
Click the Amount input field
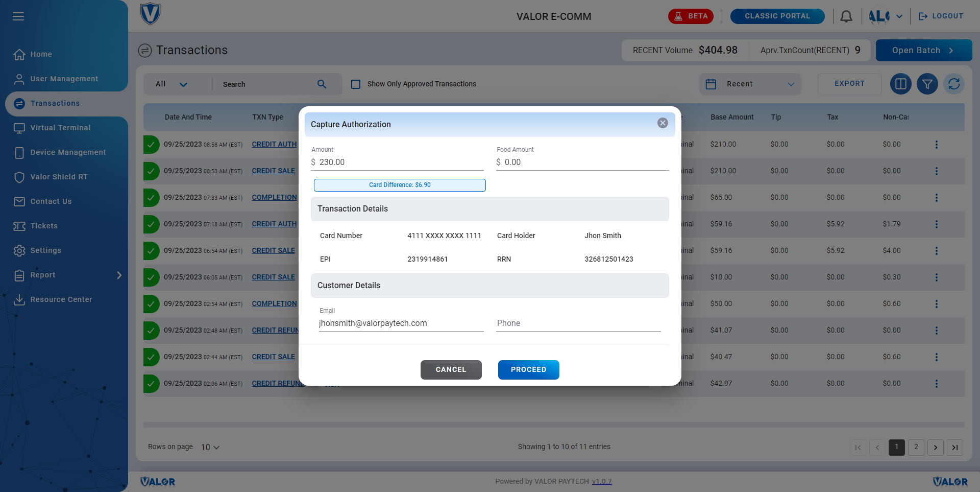(398, 162)
